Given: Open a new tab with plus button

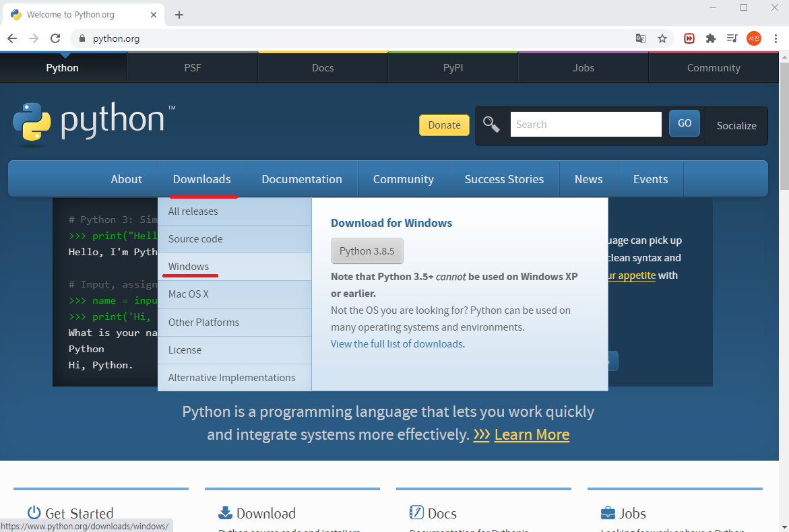Looking at the screenshot, I should [179, 15].
